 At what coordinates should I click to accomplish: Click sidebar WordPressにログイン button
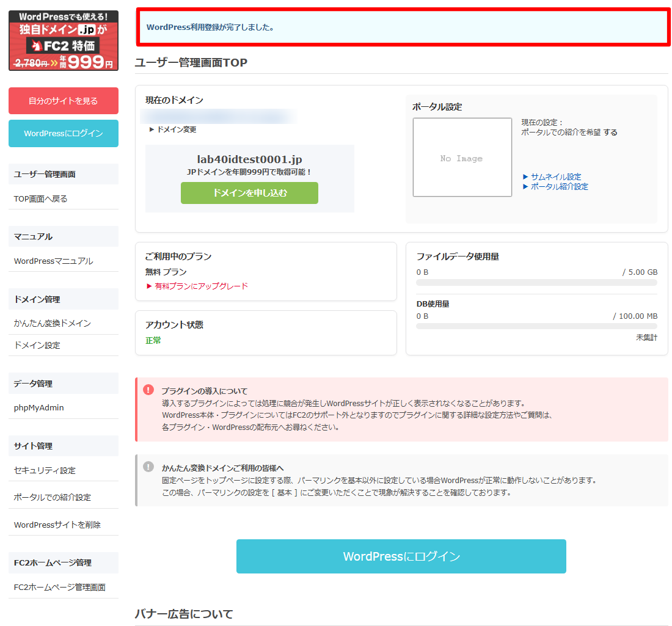click(64, 133)
